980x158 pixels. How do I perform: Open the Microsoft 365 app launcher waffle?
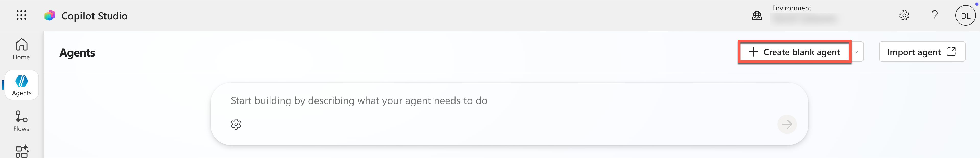pos(22,15)
